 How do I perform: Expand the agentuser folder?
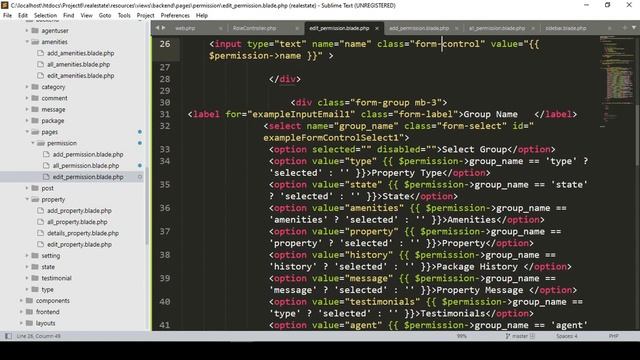27,31
